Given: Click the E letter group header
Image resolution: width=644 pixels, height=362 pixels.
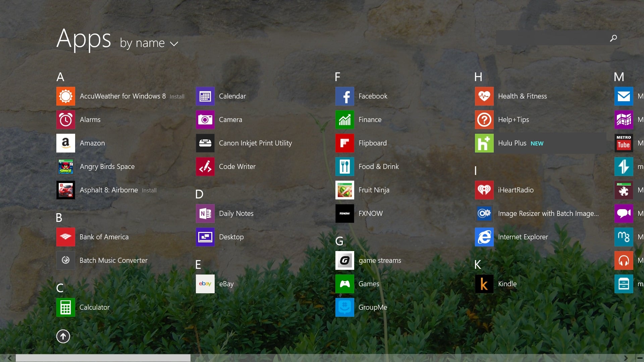Looking at the screenshot, I should pos(198,265).
